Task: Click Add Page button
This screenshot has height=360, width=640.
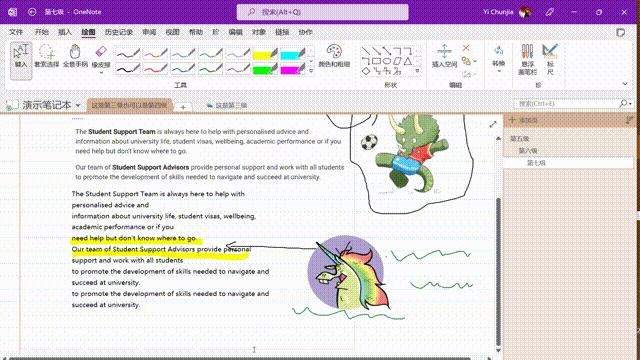Action: tap(523, 120)
